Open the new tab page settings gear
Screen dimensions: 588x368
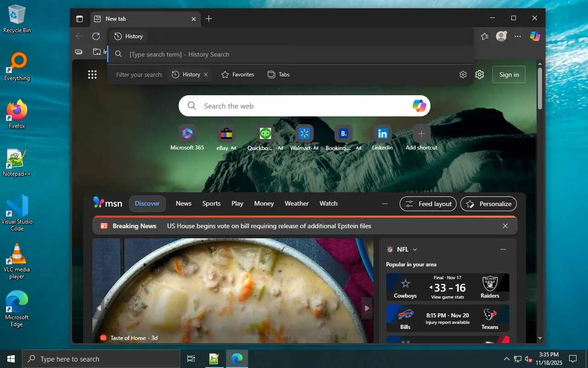pyautogui.click(x=480, y=75)
